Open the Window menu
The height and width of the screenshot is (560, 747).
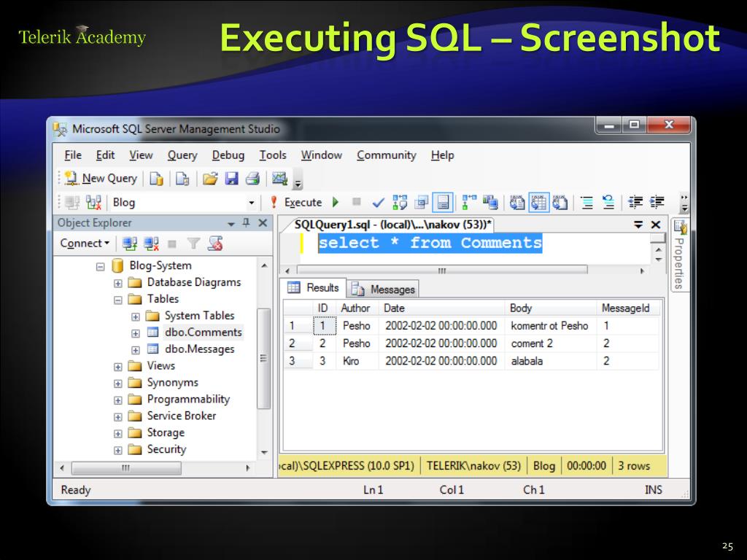[x=322, y=155]
